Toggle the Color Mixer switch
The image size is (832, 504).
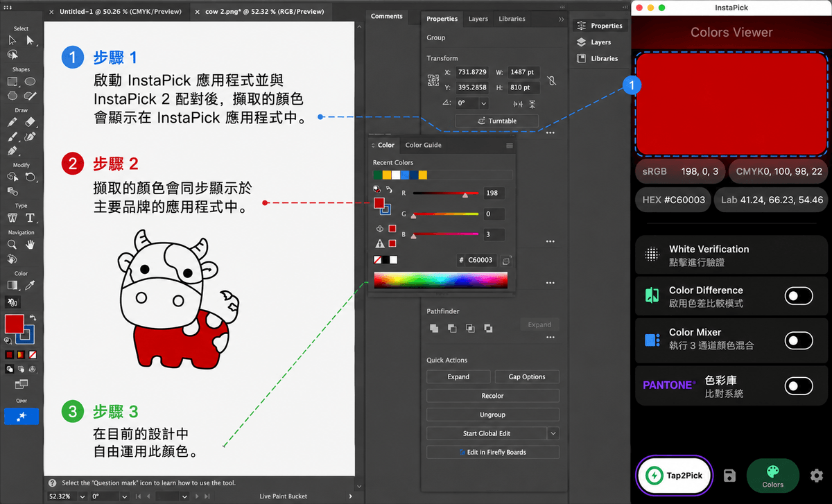799,340
